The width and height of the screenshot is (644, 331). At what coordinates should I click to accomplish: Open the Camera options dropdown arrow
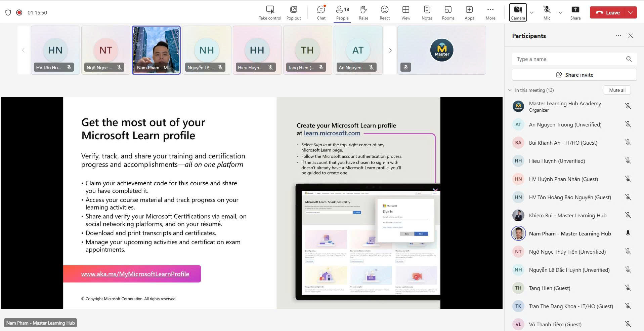pyautogui.click(x=531, y=13)
